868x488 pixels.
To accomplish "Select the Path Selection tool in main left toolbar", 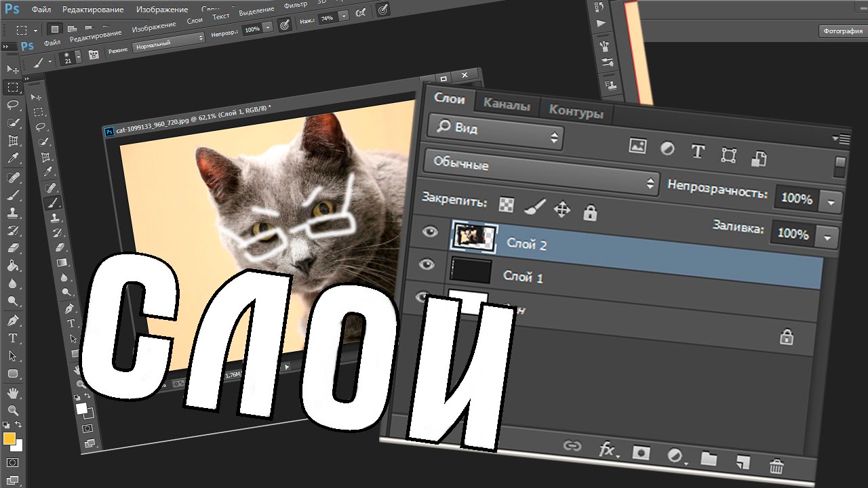I will [12, 356].
